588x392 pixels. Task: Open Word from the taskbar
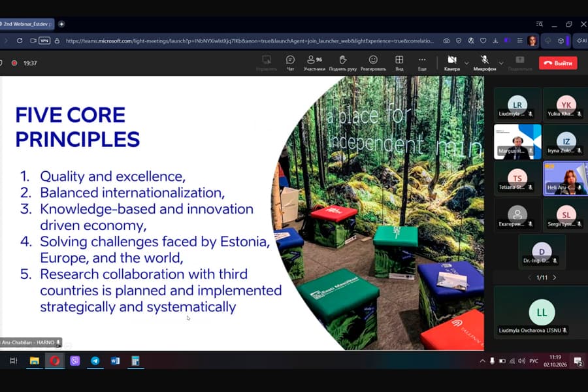tap(115, 361)
